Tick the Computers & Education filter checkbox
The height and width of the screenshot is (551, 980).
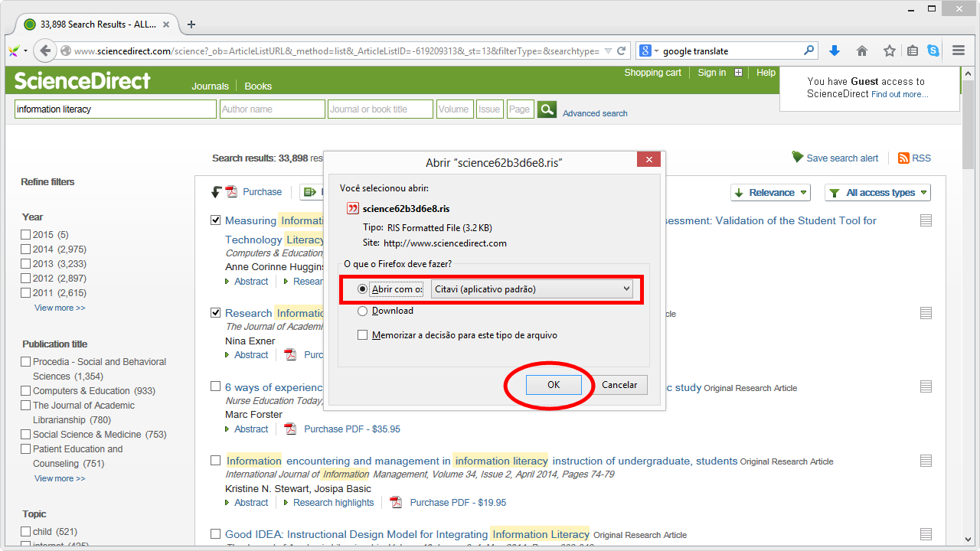[26, 391]
